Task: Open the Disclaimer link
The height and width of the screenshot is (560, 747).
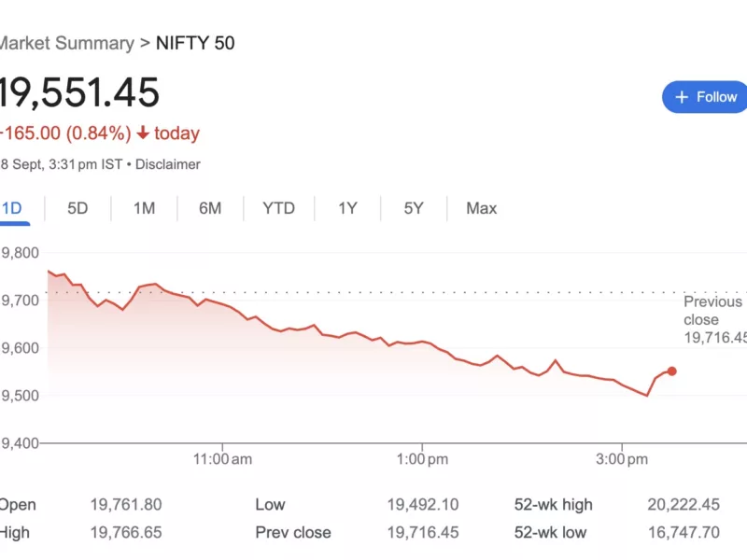Action: pos(168,164)
